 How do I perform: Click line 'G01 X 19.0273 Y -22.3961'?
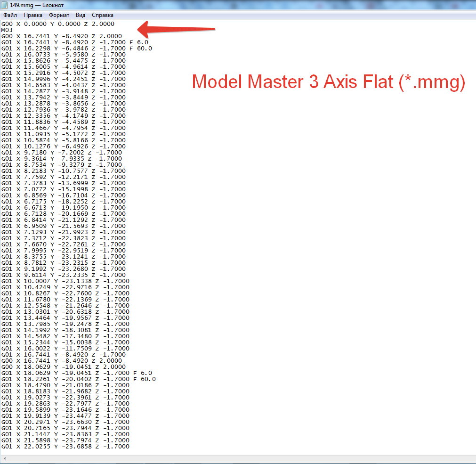tap(65, 398)
